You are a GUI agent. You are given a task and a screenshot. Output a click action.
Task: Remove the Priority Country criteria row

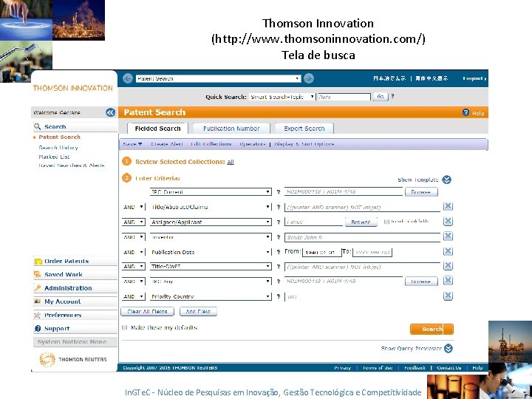point(448,296)
